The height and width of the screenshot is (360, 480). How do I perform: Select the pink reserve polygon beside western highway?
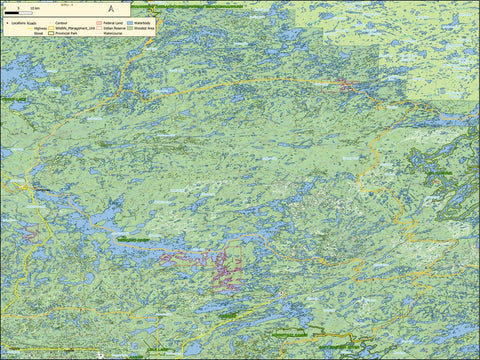[31, 233]
